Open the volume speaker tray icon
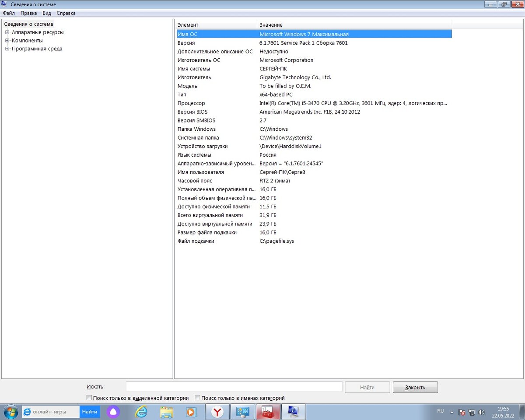This screenshot has height=420, width=525. coord(482,412)
